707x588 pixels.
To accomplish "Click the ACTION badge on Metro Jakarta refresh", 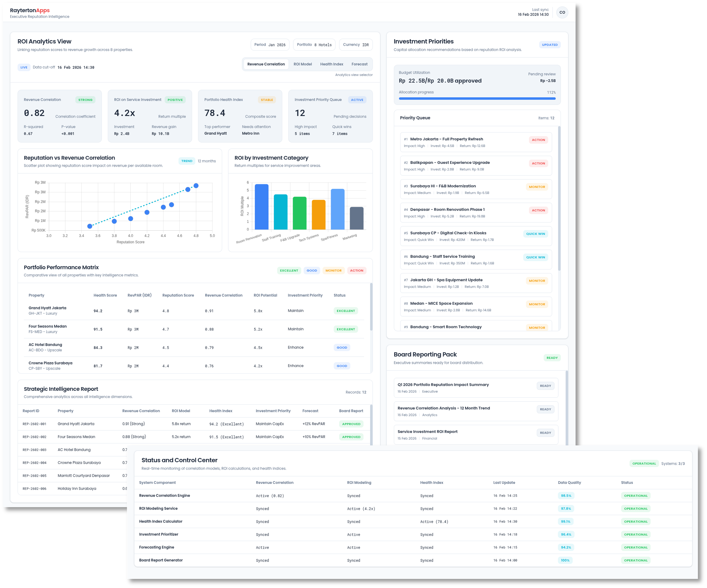I will pyautogui.click(x=538, y=139).
